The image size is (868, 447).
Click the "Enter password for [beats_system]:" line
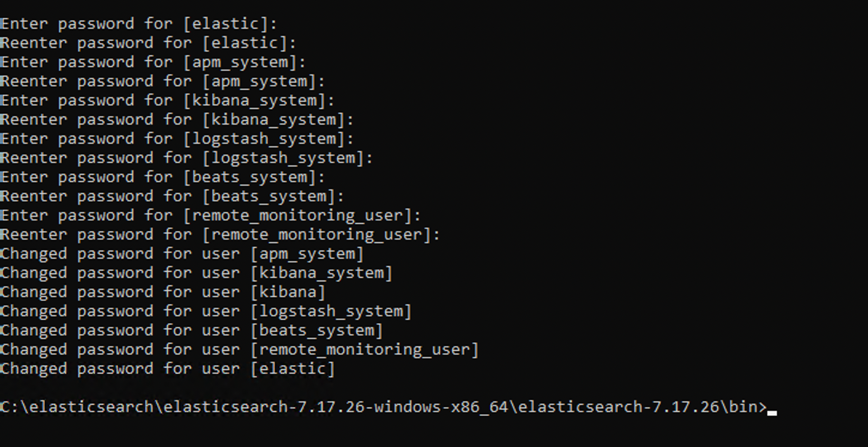point(163,177)
